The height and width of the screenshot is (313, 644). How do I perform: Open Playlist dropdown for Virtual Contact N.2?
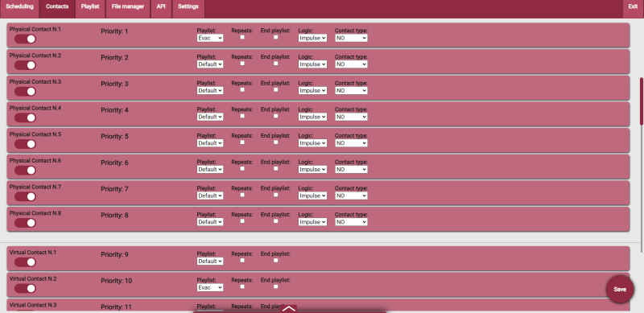(x=210, y=287)
